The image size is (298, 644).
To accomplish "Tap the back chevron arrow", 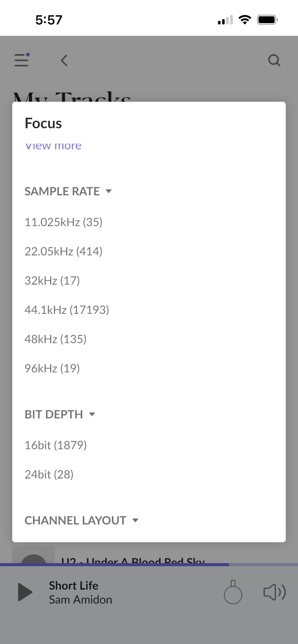I will (x=64, y=61).
